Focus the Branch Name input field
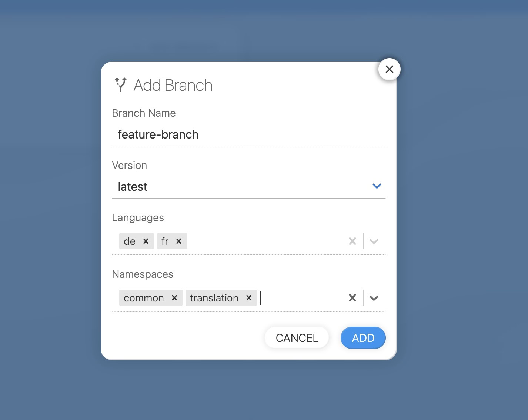Viewport: 528px width, 420px height. 248,134
